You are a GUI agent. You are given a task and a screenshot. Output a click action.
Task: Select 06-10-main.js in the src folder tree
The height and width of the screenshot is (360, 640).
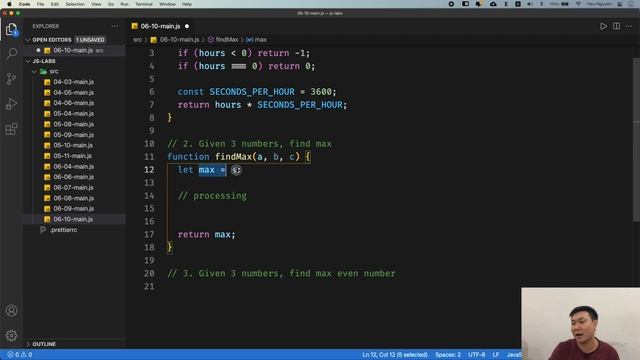click(x=75, y=219)
